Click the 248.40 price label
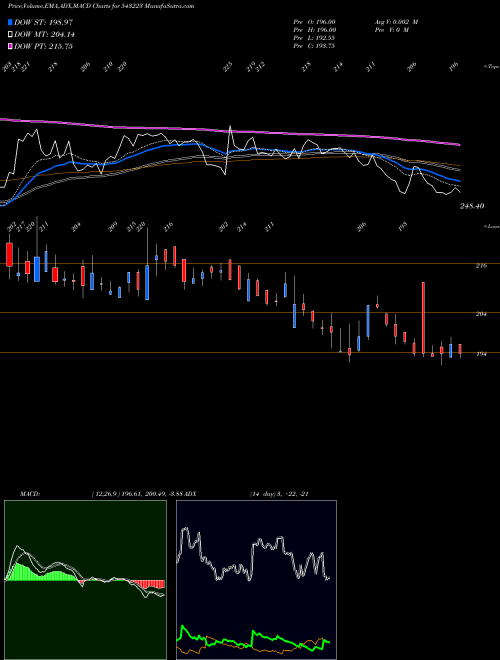The image size is (500, 660). click(x=472, y=206)
